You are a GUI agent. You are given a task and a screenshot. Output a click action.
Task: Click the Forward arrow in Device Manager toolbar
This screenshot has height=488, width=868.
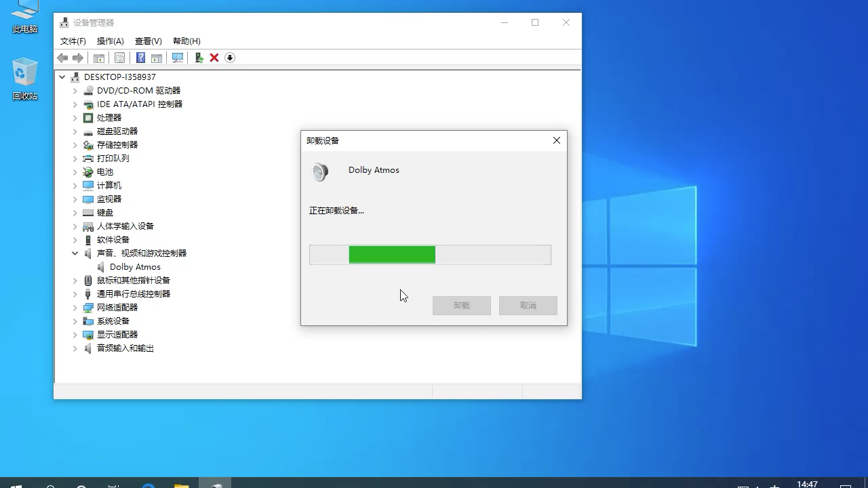[x=78, y=58]
